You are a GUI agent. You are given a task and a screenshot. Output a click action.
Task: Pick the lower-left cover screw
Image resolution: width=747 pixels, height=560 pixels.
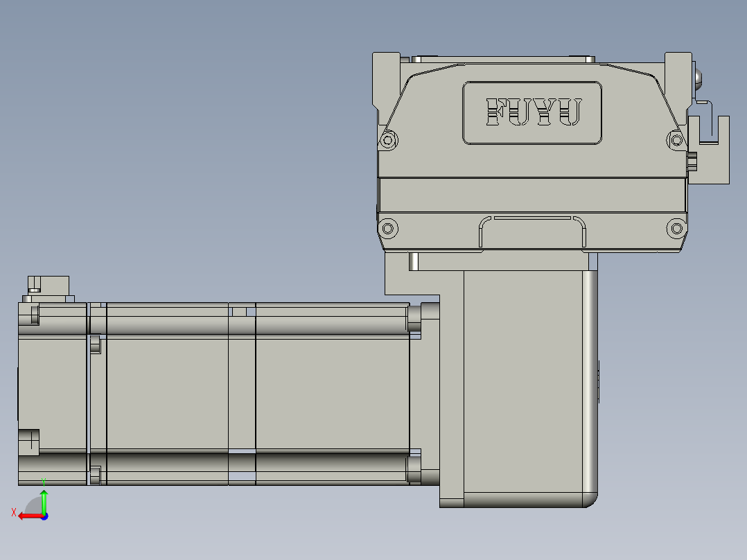click(388, 228)
